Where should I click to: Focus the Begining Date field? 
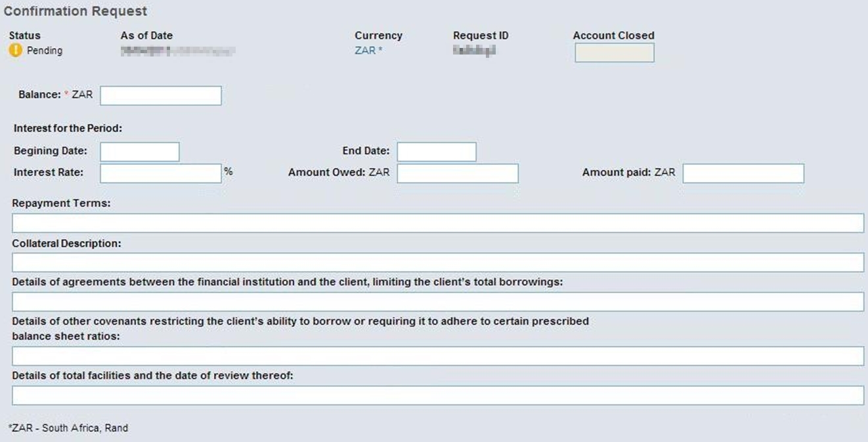140,152
